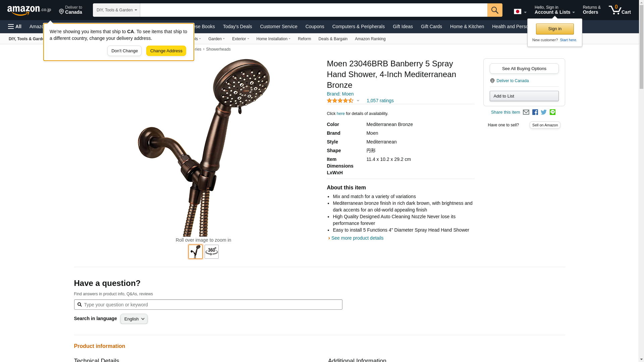The image size is (644, 362).
Task: Select the showerhead photo thumbnail
Action: tap(196, 252)
